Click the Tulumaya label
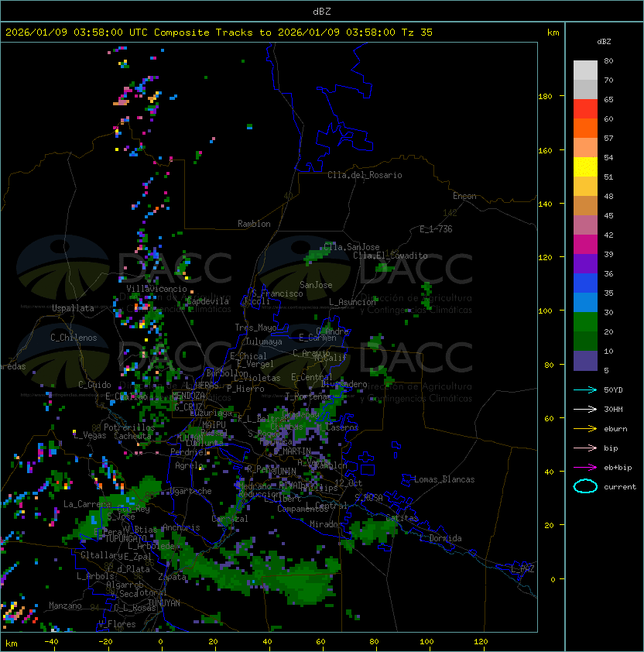Screen dimensions: 644x652 point(264,341)
